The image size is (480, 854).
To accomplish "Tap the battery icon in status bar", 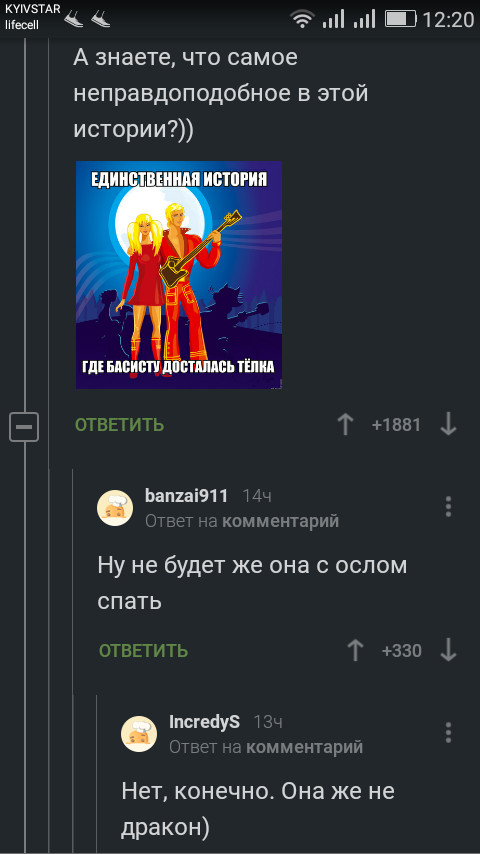I will [x=401, y=20].
